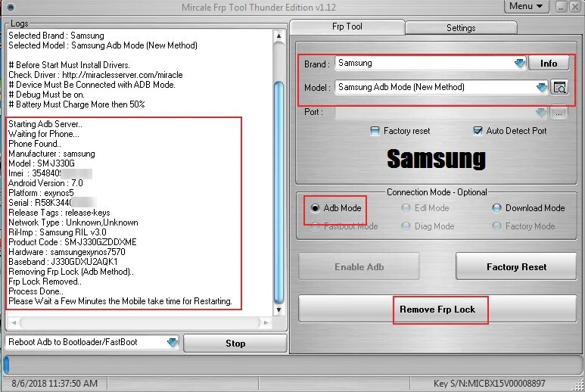The width and height of the screenshot is (585, 392).
Task: Click the 'Ril-Imp : Samsung RIL v3.0' log line
Action: tap(58, 232)
